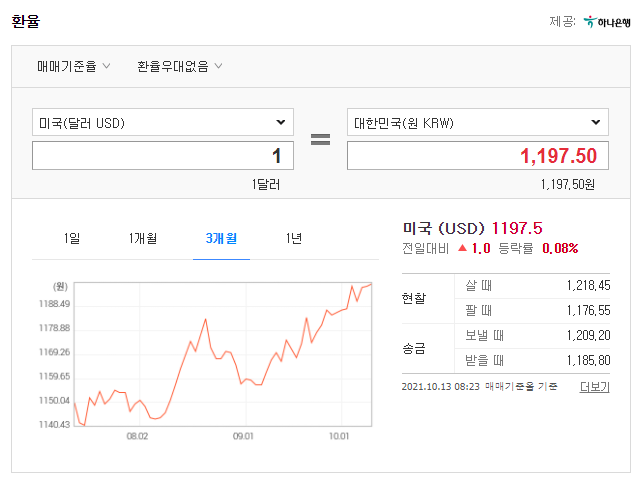Click the KRW amount field showing 1,197.50
This screenshot has width=641, height=478.
(477, 156)
